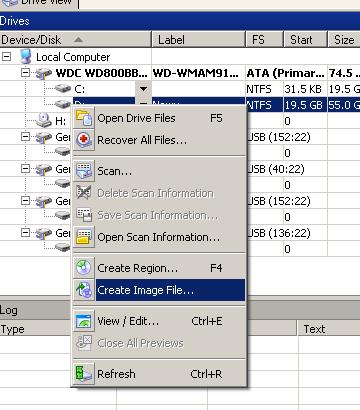This screenshot has width=360, height=410.
Task: Click the USB (40:22) cell
Action: coord(275,169)
